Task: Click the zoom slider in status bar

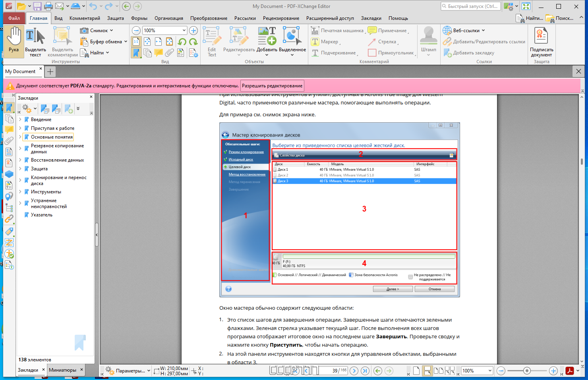Action: [527, 371]
